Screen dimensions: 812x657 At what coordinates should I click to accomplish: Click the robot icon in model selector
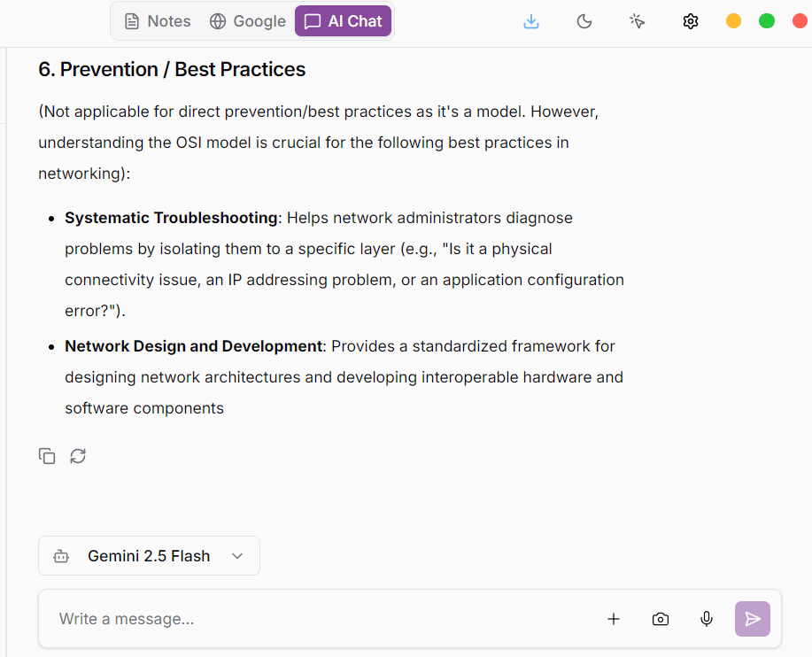61,556
